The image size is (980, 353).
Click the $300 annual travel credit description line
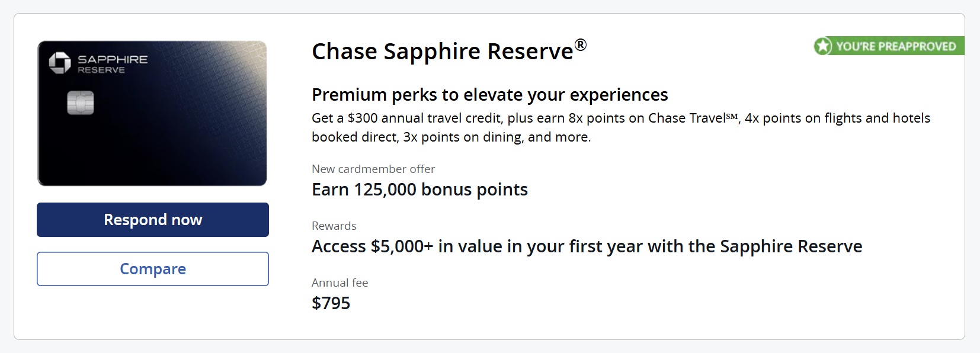pyautogui.click(x=620, y=118)
